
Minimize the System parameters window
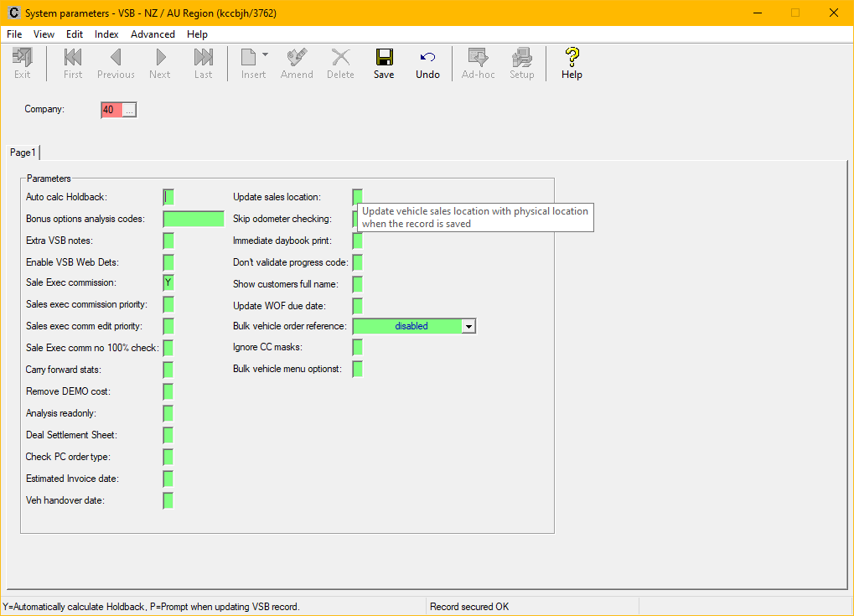pyautogui.click(x=757, y=13)
